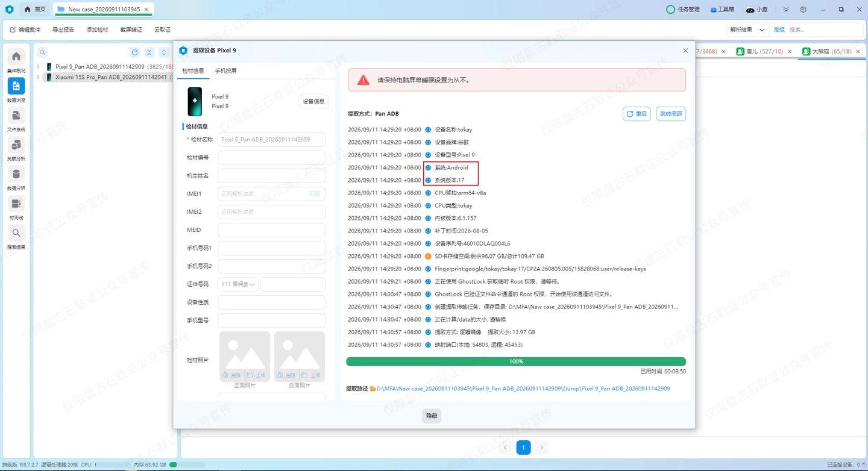Click the green 100% progress bar

point(516,361)
